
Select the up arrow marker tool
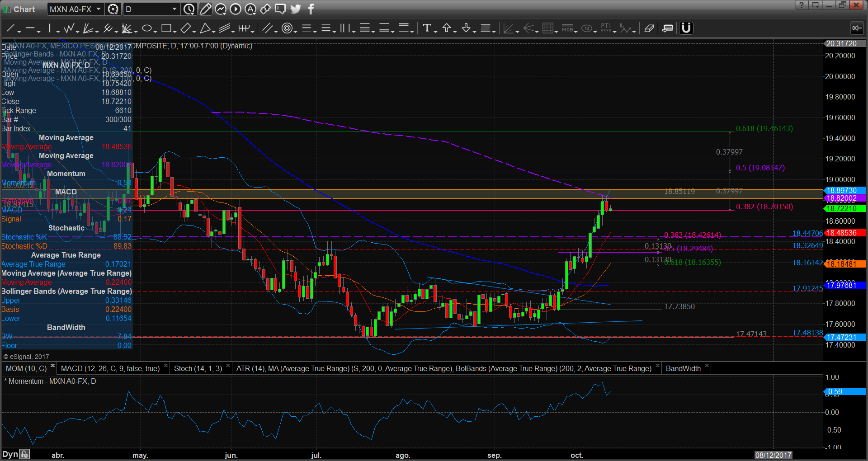447,28
